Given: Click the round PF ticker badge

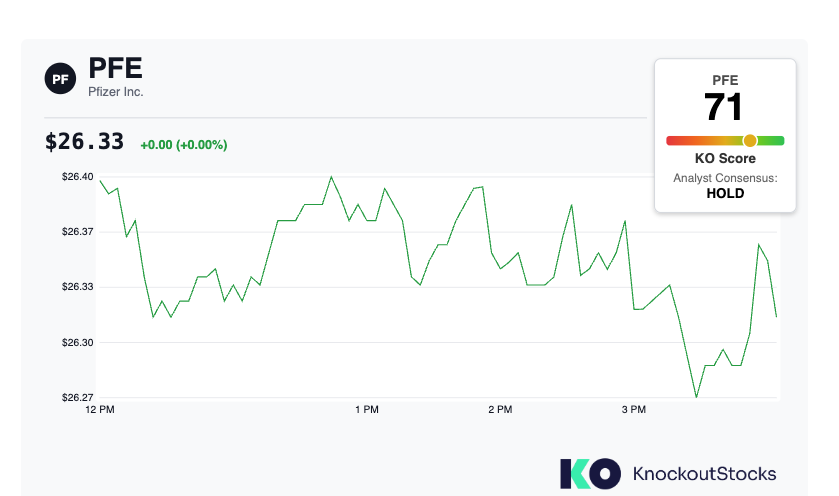Looking at the screenshot, I should (x=60, y=79).
